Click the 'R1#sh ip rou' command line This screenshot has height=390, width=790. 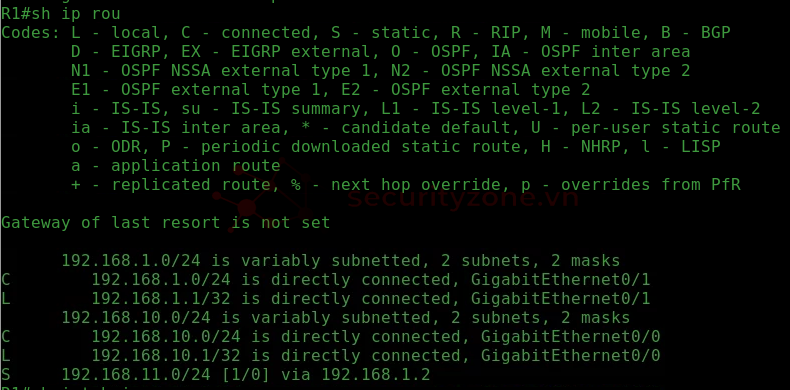[61, 14]
